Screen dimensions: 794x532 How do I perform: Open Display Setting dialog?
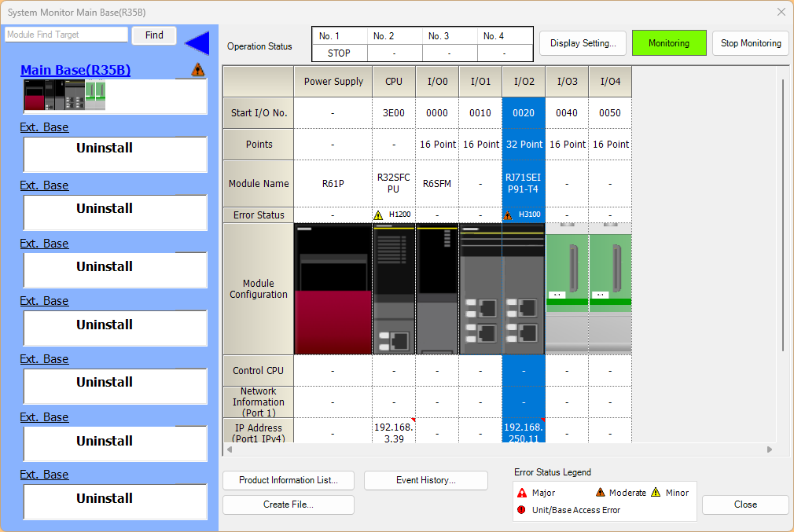[583, 43]
